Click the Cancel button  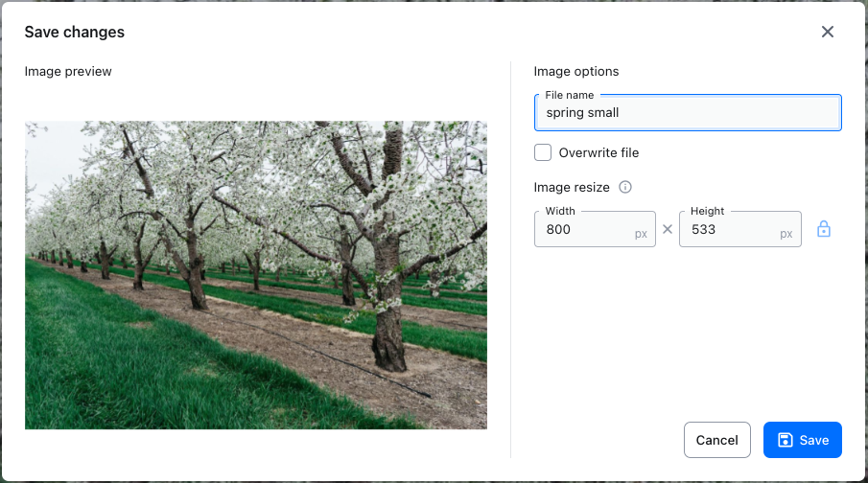(716, 440)
